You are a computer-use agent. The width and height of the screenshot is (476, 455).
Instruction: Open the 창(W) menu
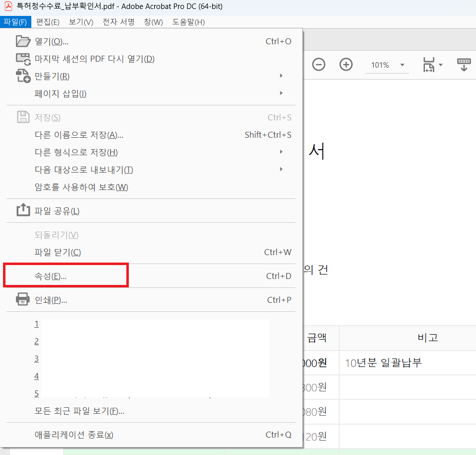[153, 22]
